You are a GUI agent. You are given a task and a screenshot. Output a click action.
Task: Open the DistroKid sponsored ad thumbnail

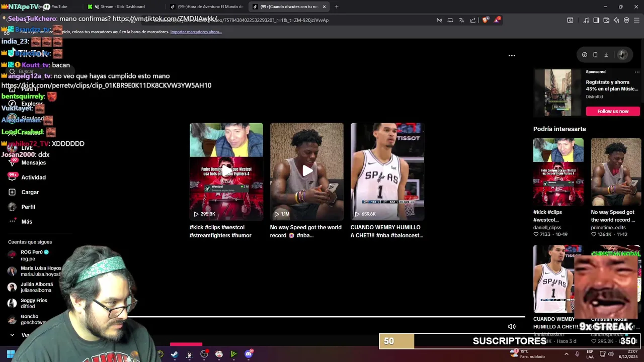coord(558,93)
